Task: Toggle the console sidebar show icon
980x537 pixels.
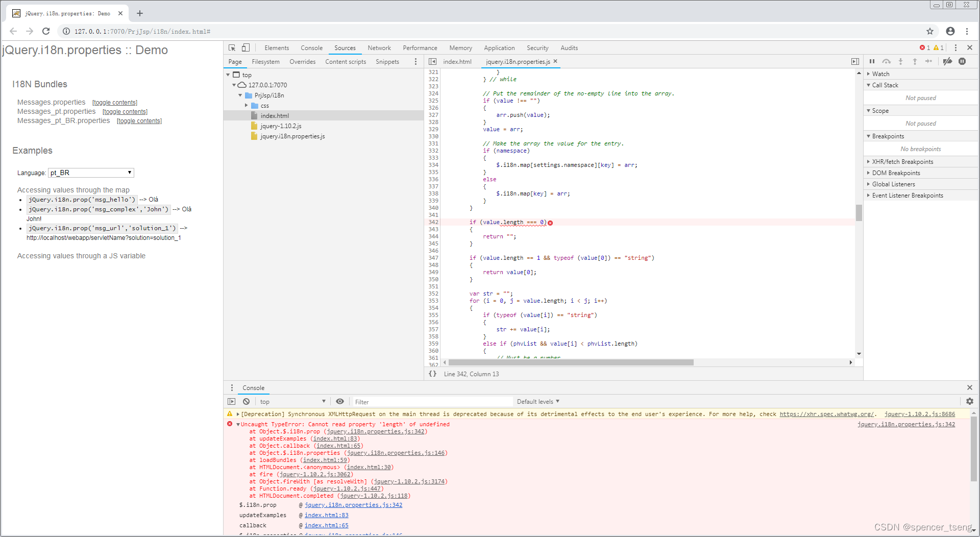Action: [231, 401]
